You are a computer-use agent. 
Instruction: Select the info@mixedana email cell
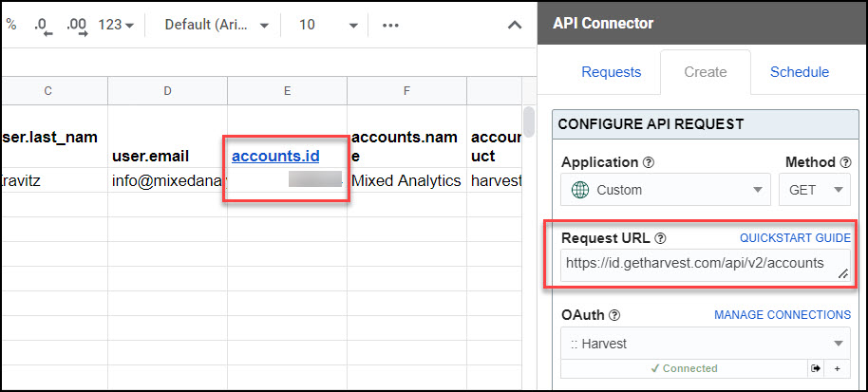(168, 180)
